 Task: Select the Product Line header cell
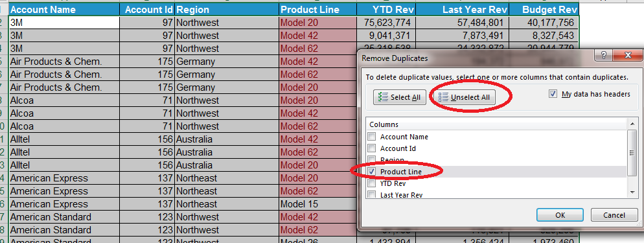tap(317, 10)
